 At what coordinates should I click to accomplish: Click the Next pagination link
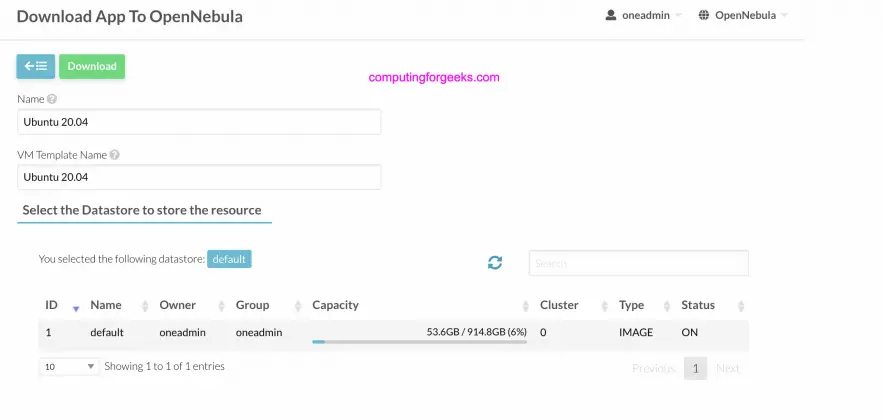(728, 368)
